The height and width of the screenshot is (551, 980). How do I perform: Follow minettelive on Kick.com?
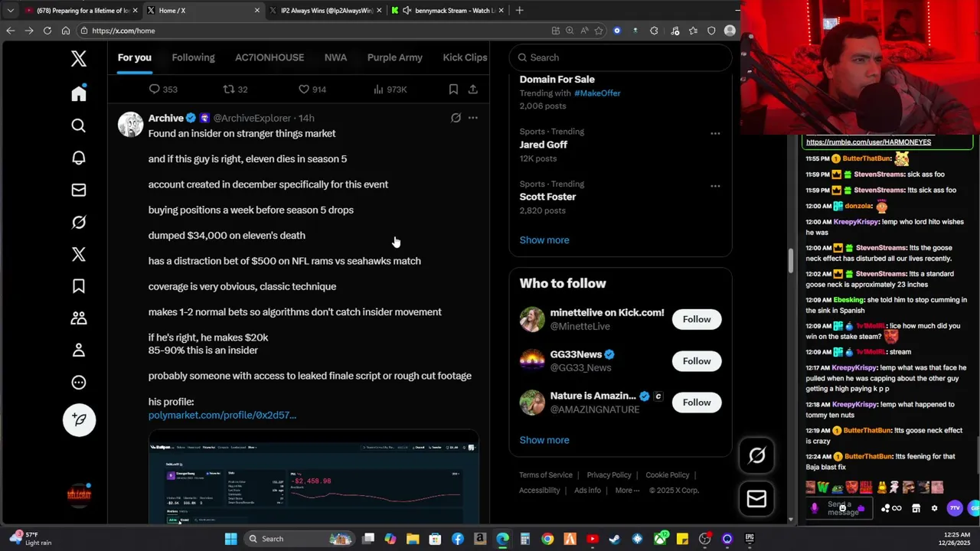coord(697,319)
